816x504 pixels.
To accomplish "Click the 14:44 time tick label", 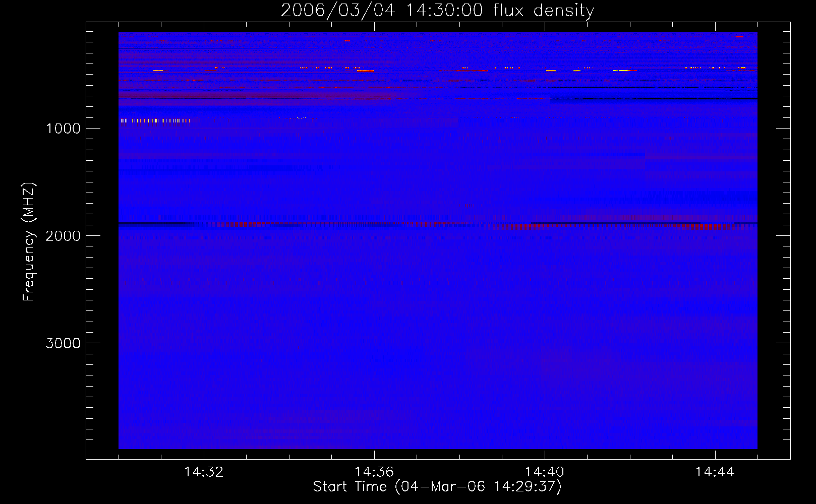I will coord(715,472).
